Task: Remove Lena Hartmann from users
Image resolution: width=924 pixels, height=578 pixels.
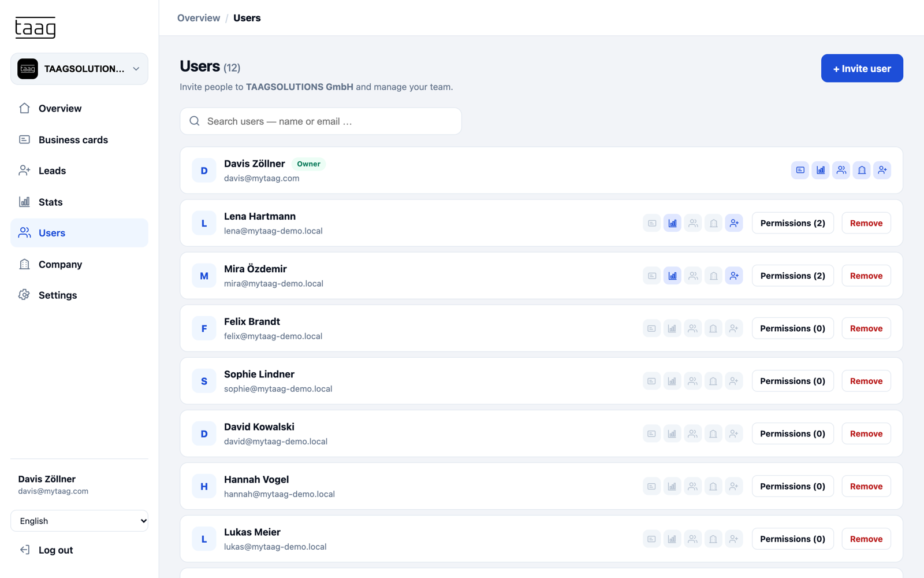Action: 866,223
